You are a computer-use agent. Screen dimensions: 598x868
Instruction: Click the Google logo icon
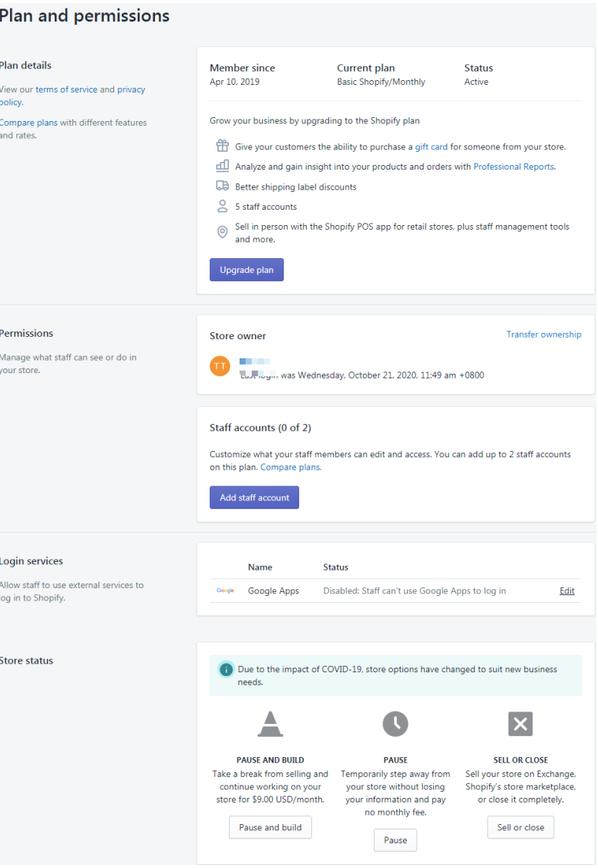(x=225, y=590)
